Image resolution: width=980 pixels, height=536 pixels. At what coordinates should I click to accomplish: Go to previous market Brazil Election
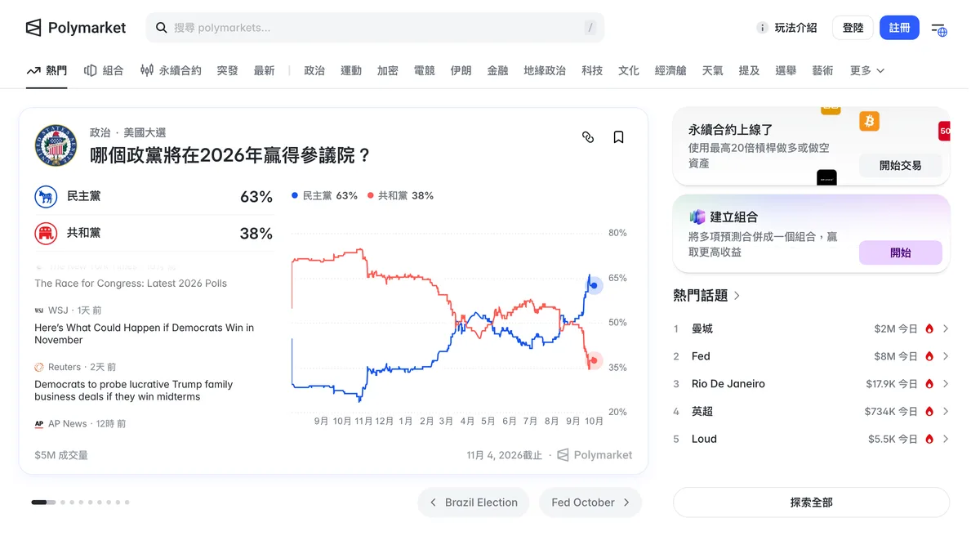tap(474, 502)
